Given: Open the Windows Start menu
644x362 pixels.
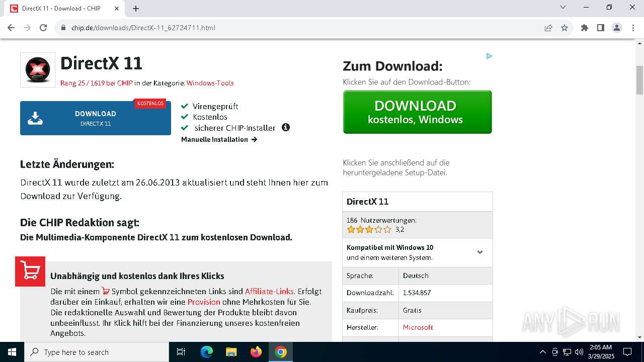Looking at the screenshot, I should pyautogui.click(x=12, y=352).
